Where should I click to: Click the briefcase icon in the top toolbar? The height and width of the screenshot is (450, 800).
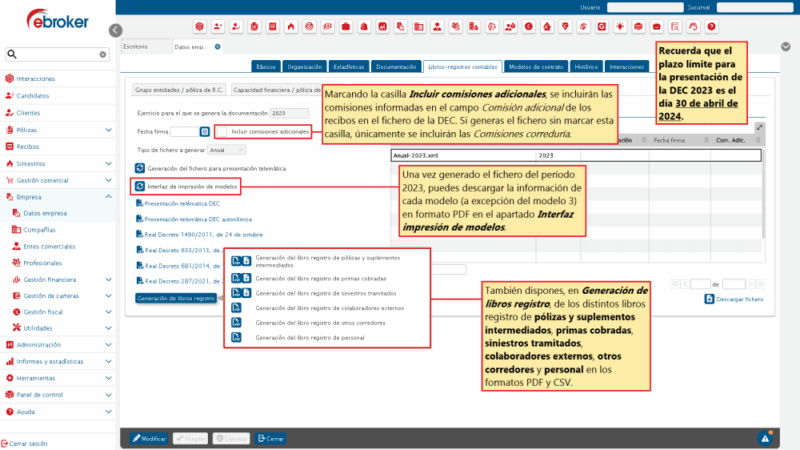(x=346, y=27)
